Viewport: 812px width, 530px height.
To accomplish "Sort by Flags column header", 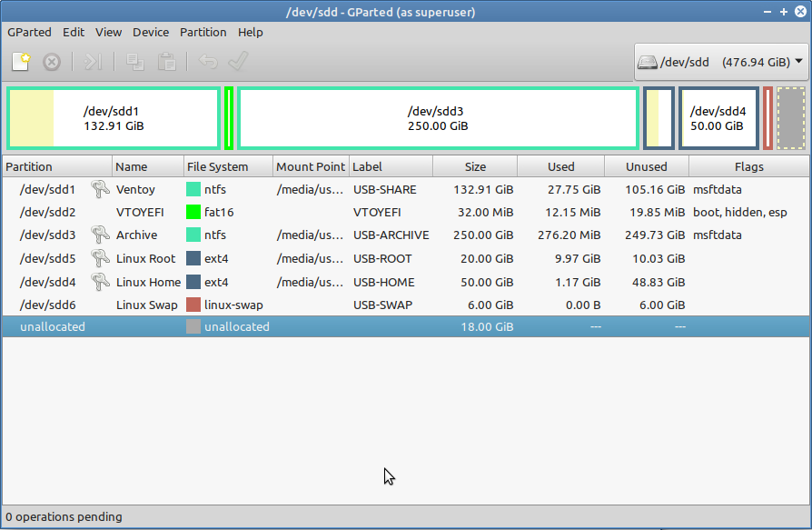I will coord(748,167).
